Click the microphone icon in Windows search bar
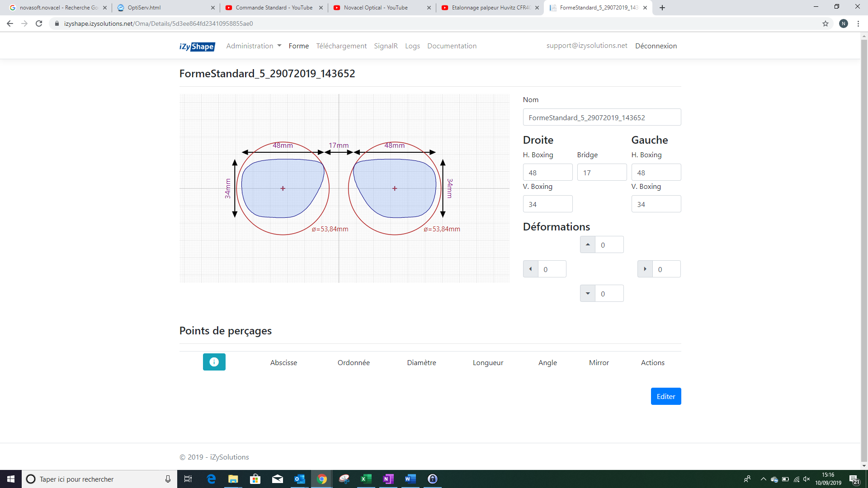 click(x=167, y=479)
